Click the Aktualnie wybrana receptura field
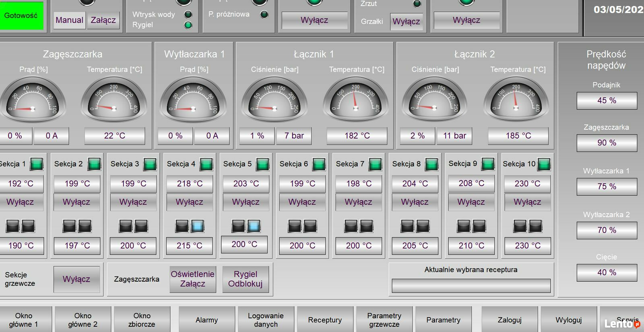The image size is (644, 332). click(x=471, y=286)
